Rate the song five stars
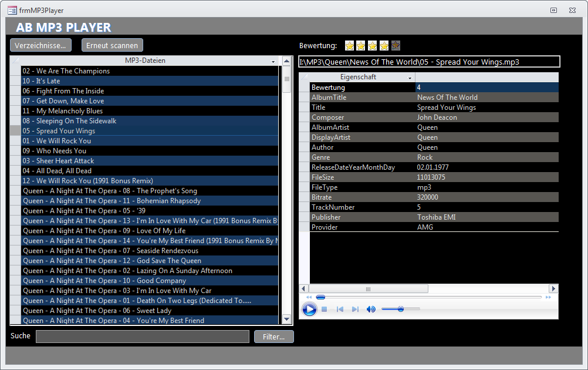The height and width of the screenshot is (370, 588). click(396, 45)
